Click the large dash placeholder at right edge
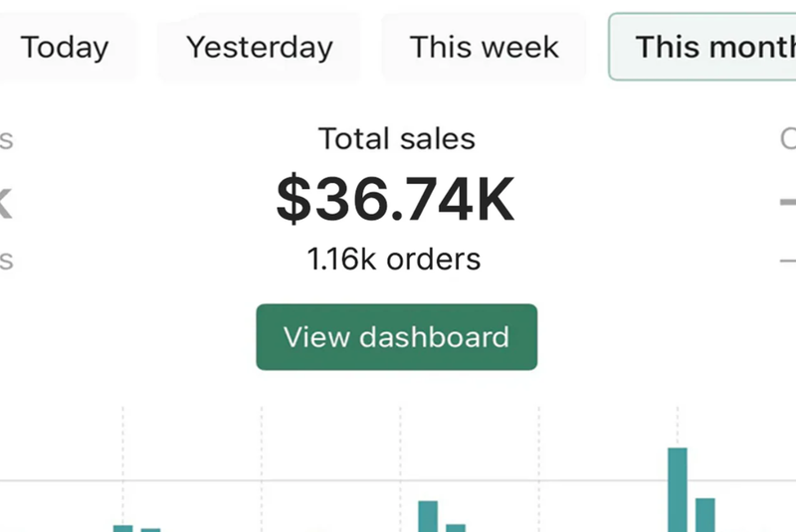Viewport: 796px width, 532px height. pos(786,202)
